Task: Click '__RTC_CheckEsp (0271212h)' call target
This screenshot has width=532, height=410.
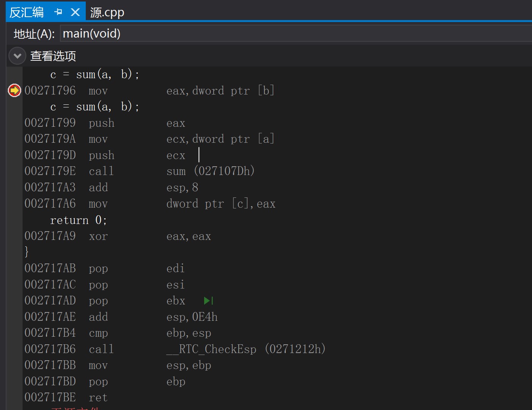Action: tap(246, 349)
